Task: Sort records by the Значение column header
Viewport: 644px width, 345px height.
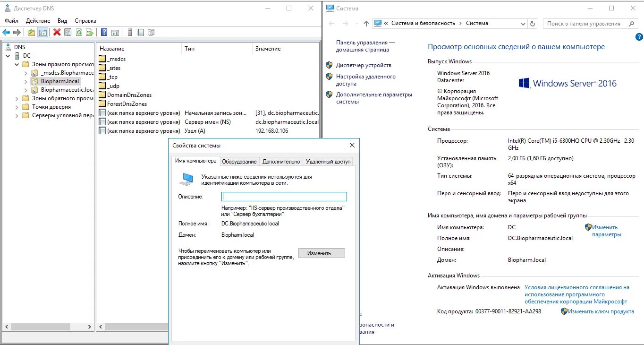Action: coord(286,49)
